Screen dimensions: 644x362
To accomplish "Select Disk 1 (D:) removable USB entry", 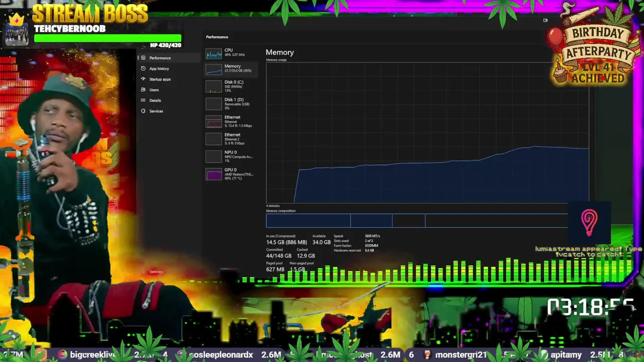I will [230, 104].
